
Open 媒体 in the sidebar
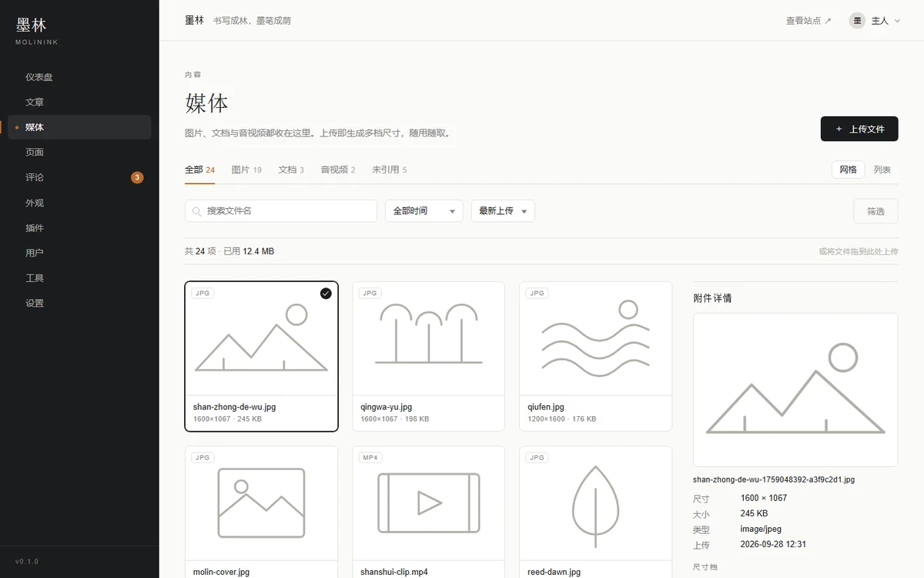click(79, 127)
